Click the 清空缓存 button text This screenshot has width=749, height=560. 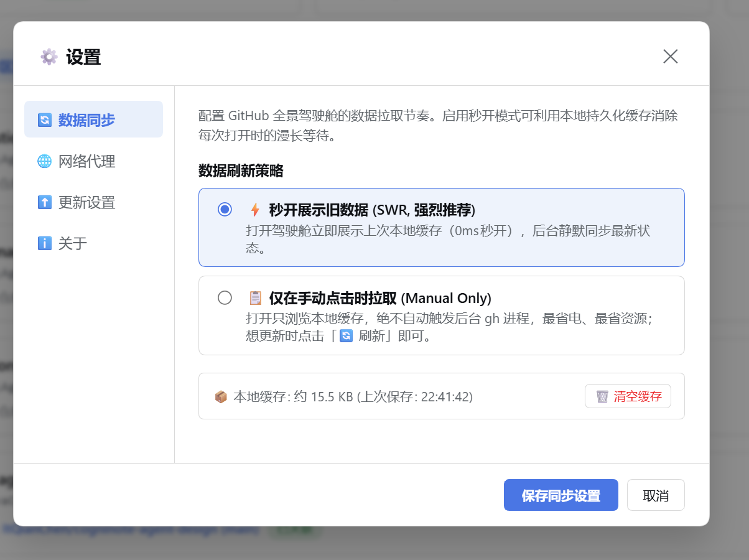[638, 396]
